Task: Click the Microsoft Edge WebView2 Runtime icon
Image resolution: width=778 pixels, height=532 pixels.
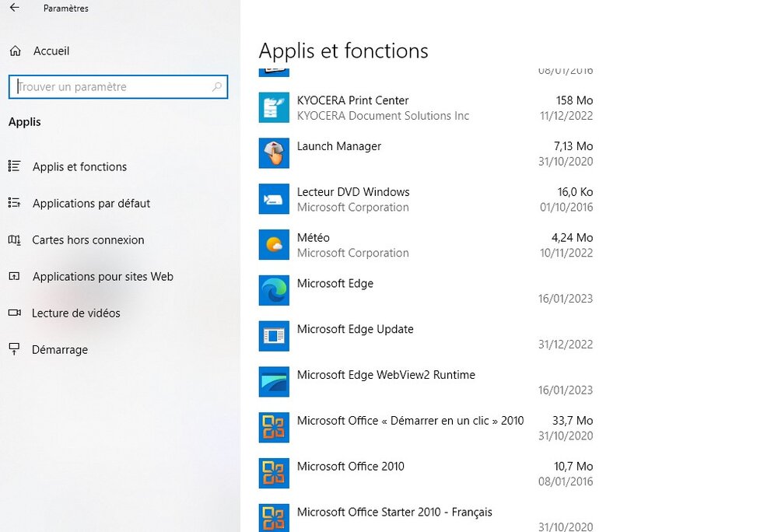Action: click(x=274, y=382)
